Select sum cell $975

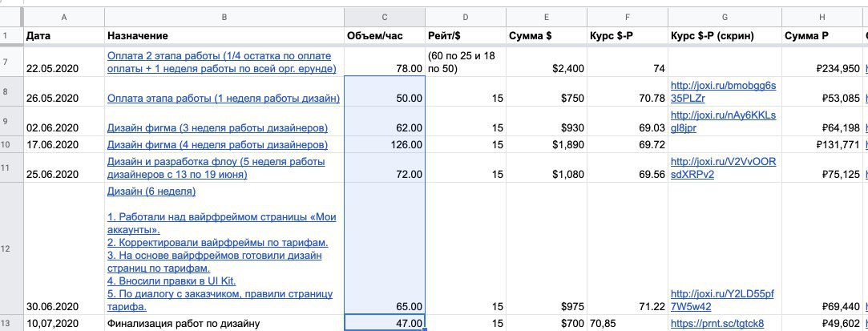[x=546, y=248]
